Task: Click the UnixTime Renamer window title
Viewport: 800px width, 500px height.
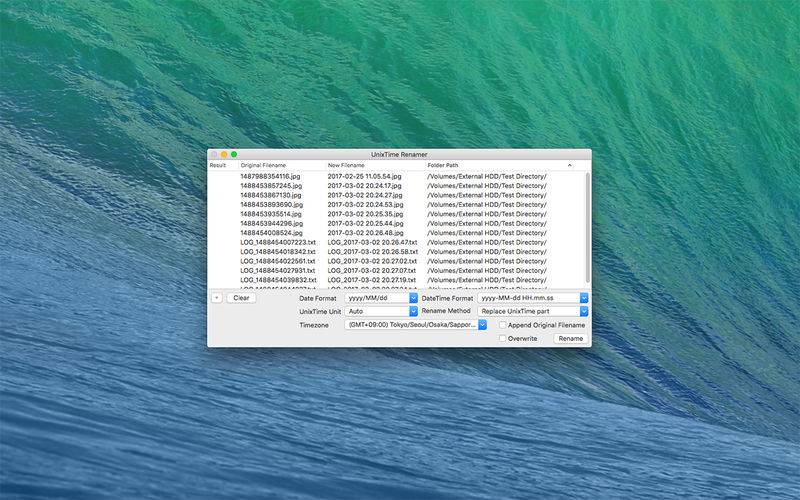Action: pos(399,154)
